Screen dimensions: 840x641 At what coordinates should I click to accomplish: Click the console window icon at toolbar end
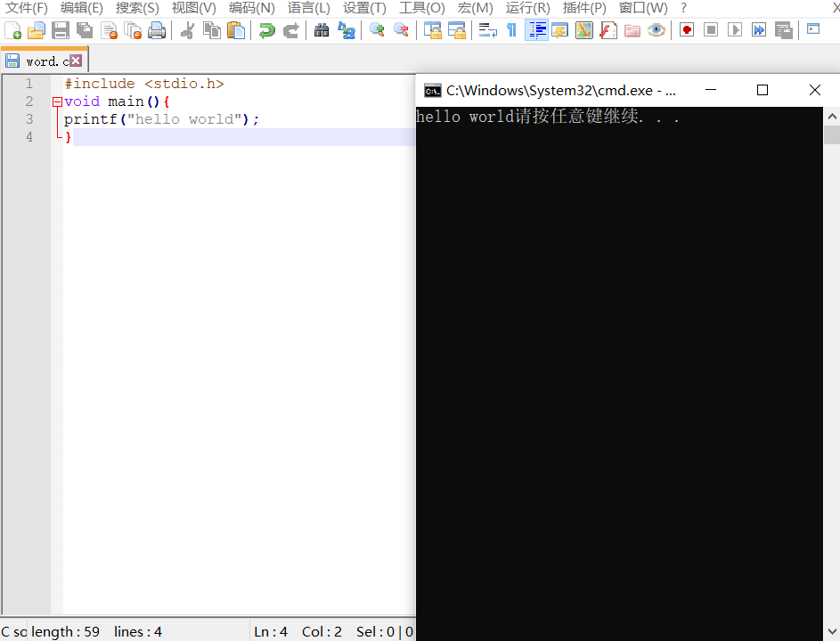point(813,28)
